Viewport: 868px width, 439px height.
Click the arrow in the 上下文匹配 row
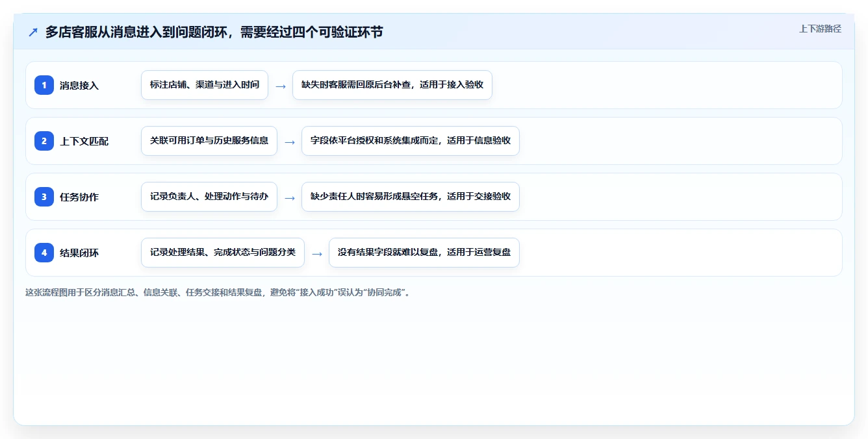(290, 142)
